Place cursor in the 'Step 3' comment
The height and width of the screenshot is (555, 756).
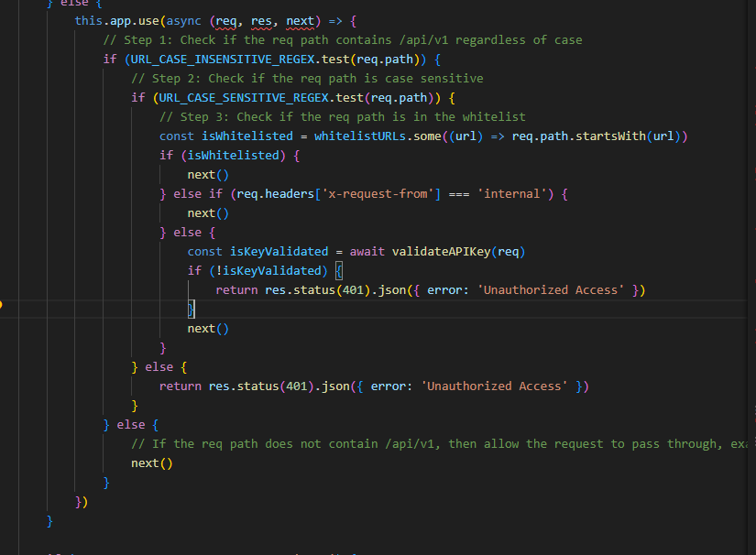tap(343, 117)
